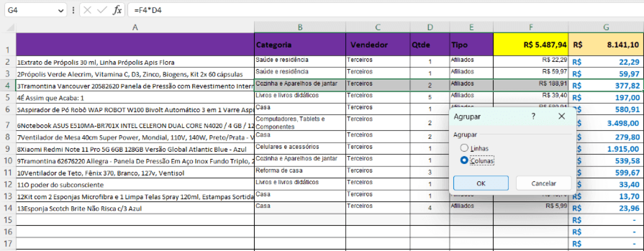Screen dimensions: 644x251
Task: Click the cancel entry X icon
Action: (87, 10)
